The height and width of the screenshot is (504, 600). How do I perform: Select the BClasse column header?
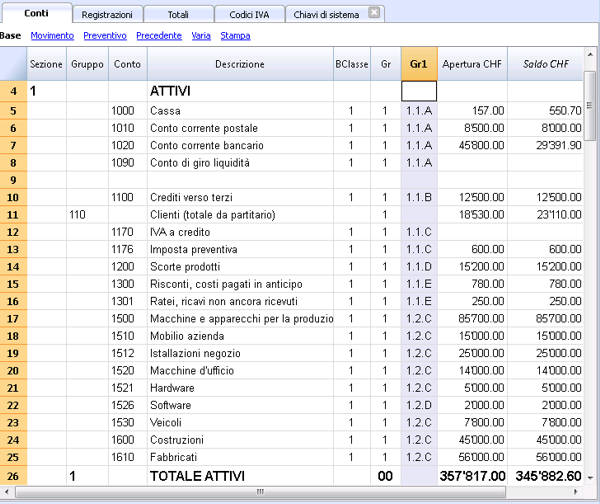point(352,64)
